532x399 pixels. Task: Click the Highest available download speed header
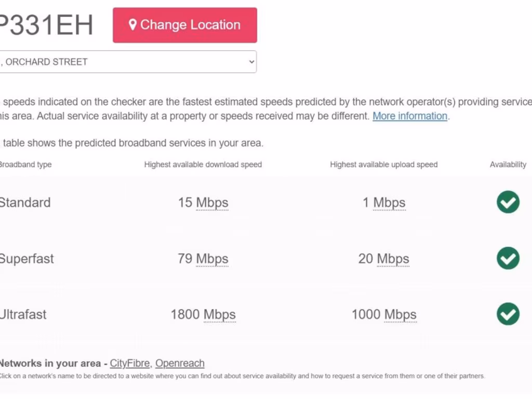[203, 165]
